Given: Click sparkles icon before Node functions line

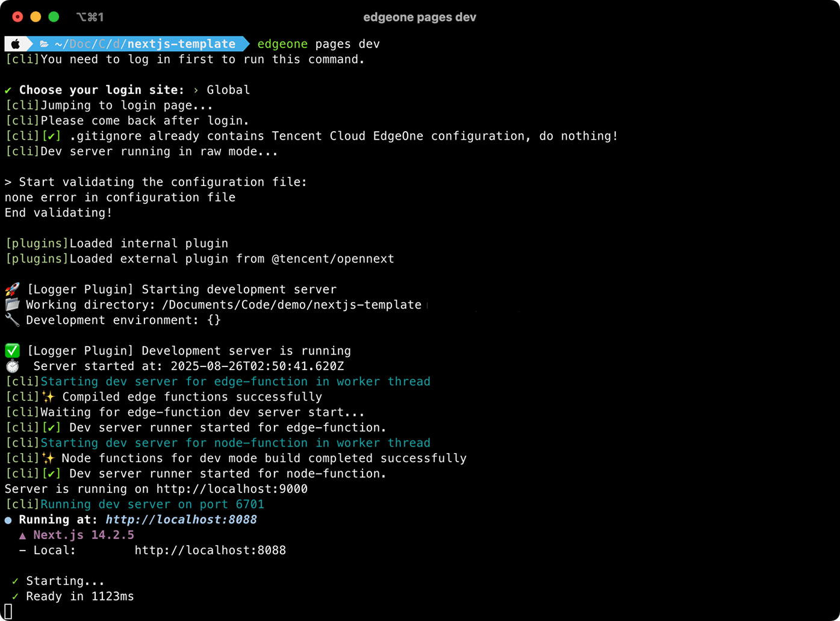Looking at the screenshot, I should 48,459.
